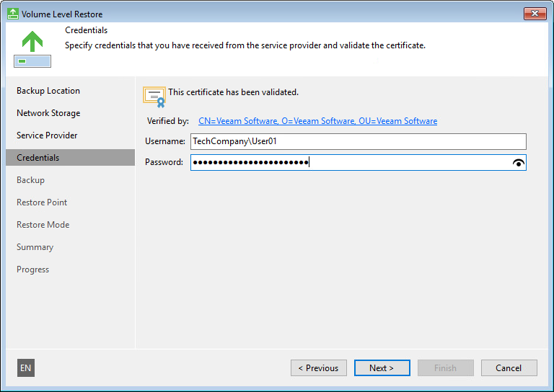
Task: Click the 'Verified by:' label
Action: click(x=168, y=121)
